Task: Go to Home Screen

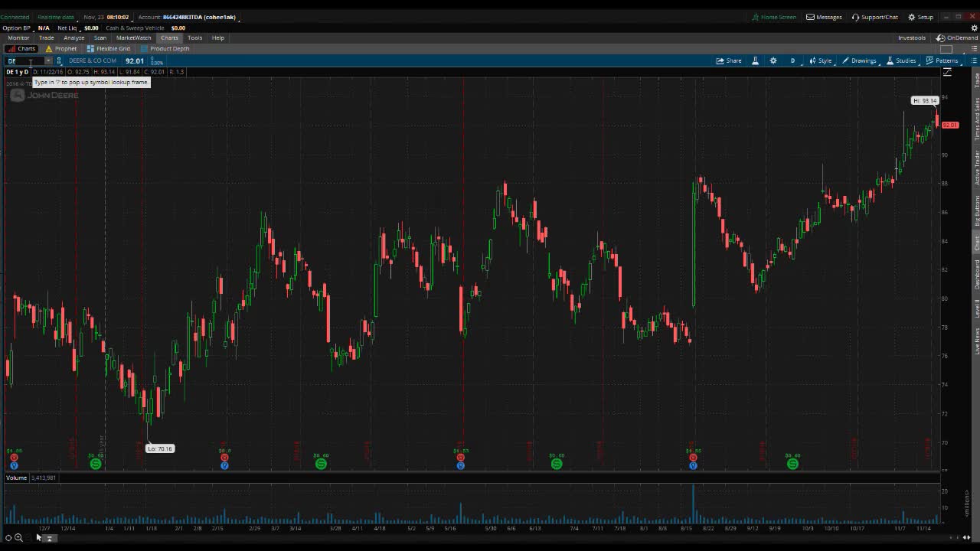Action: pos(774,17)
